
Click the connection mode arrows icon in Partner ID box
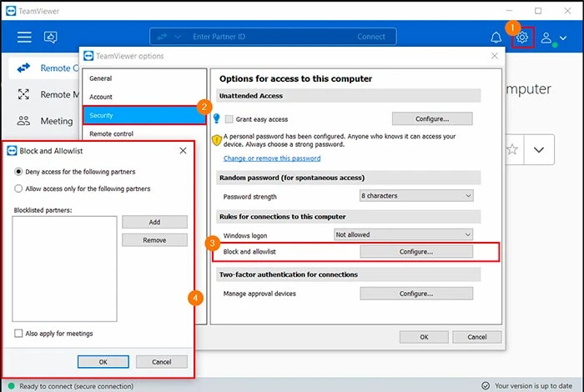point(162,37)
